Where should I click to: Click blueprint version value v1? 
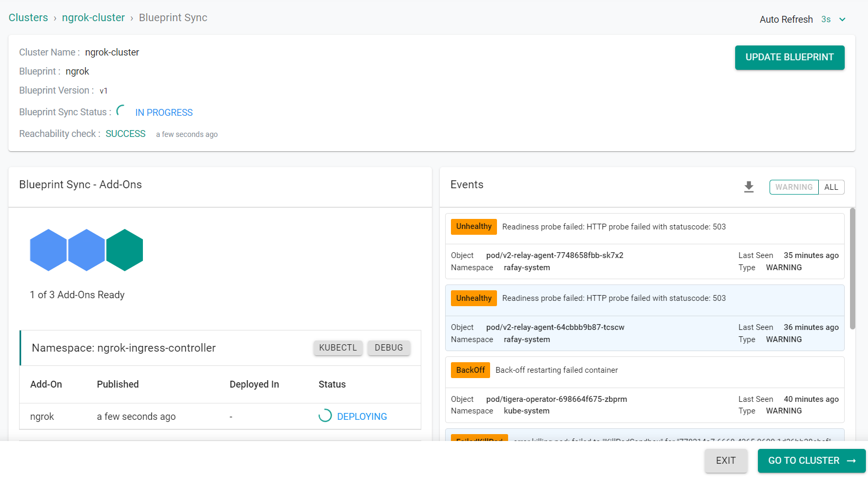coord(104,91)
